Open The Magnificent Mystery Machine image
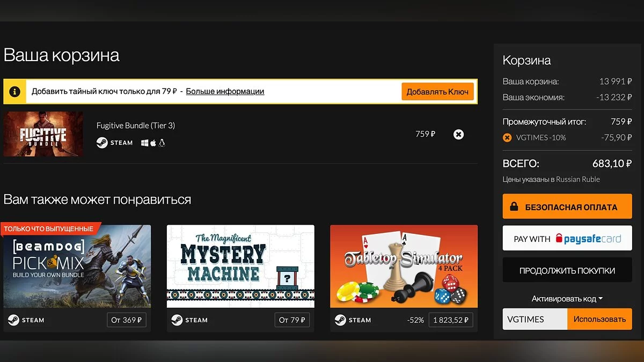Viewport: 644px width, 362px height. coord(240,266)
